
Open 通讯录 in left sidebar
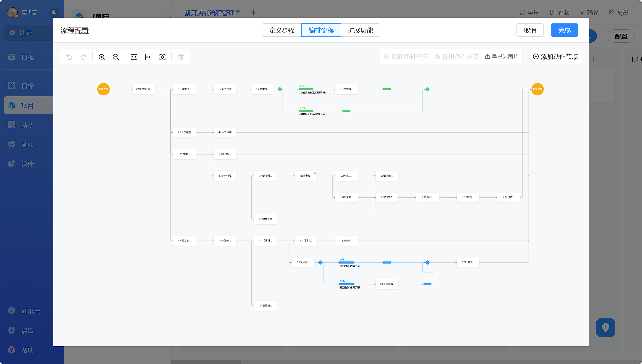[x=28, y=311]
